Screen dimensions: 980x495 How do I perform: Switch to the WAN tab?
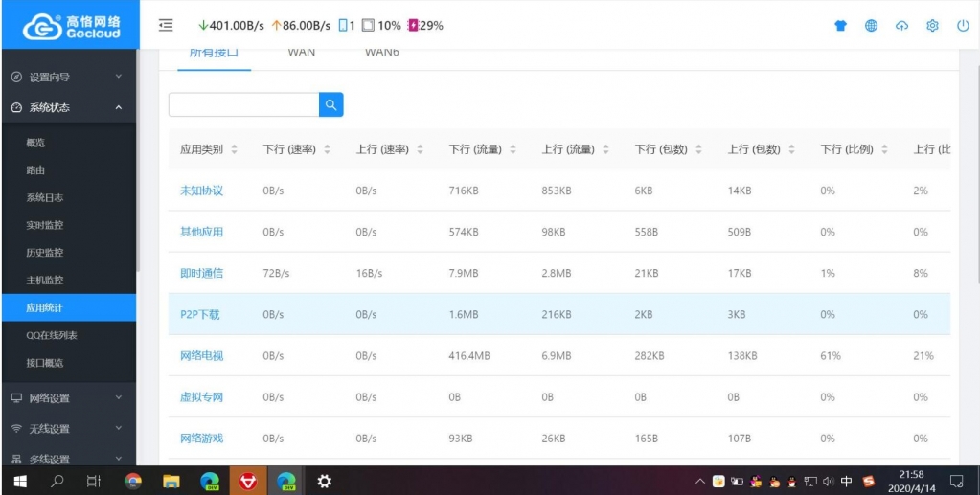301,55
